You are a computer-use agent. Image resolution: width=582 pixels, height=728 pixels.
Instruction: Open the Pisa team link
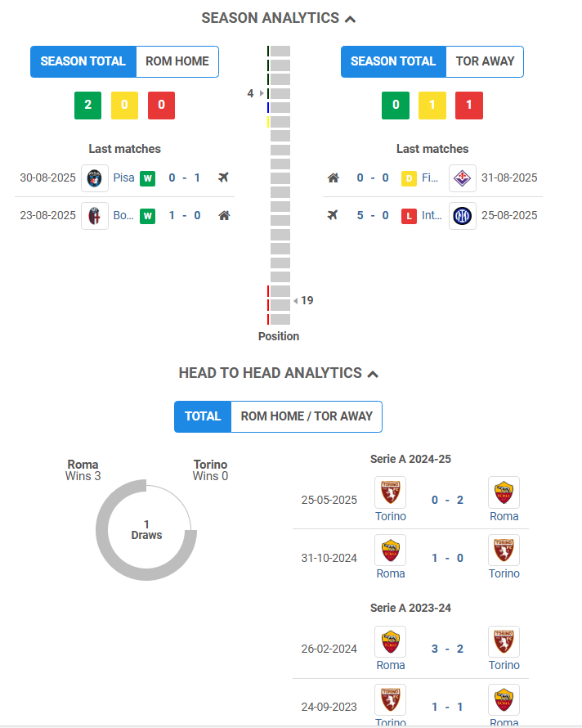123,178
